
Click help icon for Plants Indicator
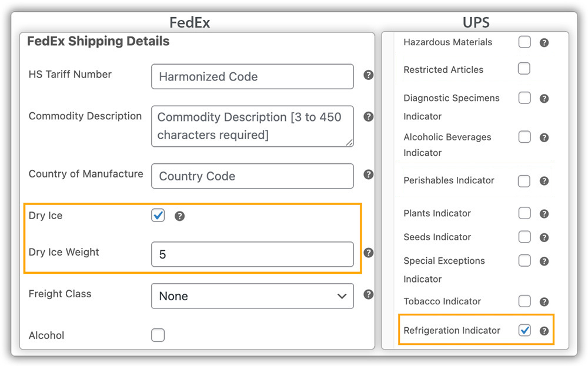[544, 214]
